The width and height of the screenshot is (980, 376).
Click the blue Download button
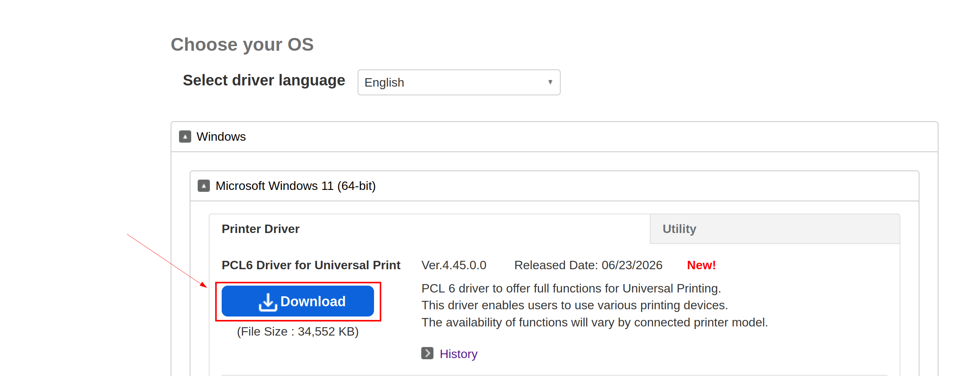(297, 301)
